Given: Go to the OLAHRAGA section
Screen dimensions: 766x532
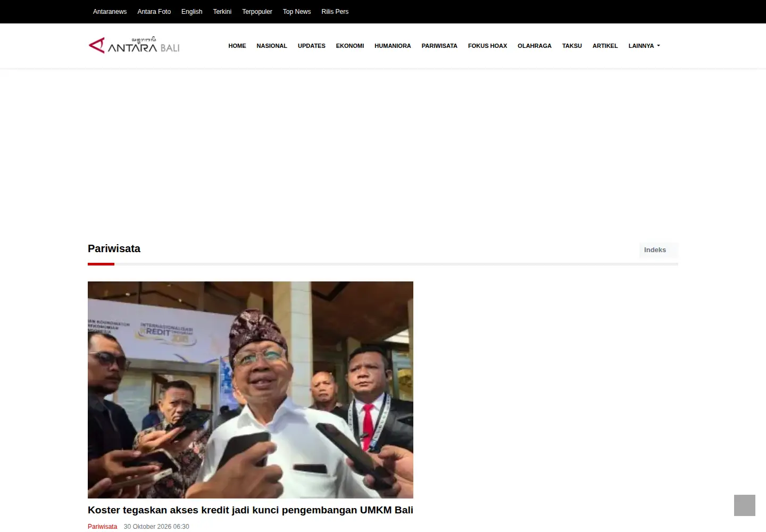Looking at the screenshot, I should (x=535, y=46).
